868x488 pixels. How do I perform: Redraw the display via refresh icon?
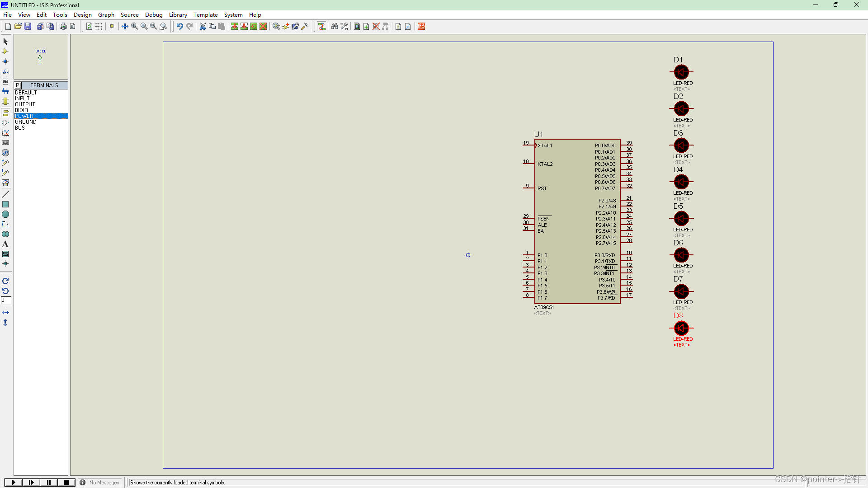tap(89, 26)
